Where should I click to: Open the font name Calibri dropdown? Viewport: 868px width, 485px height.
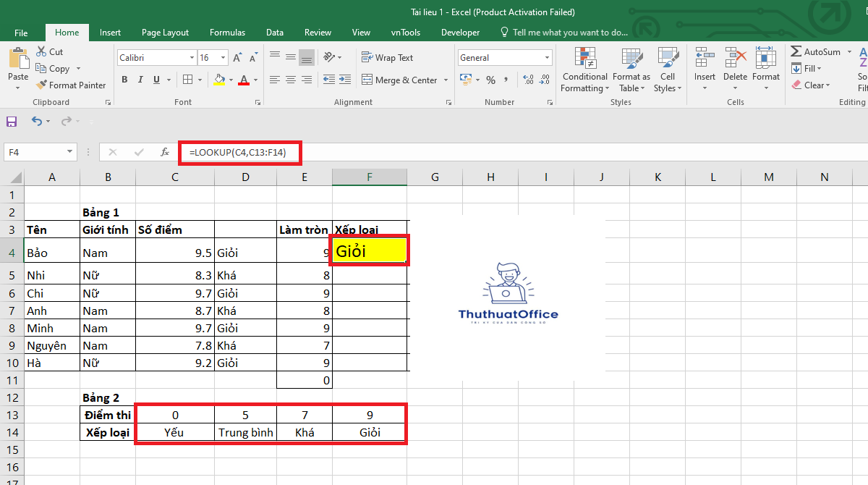[x=192, y=58]
